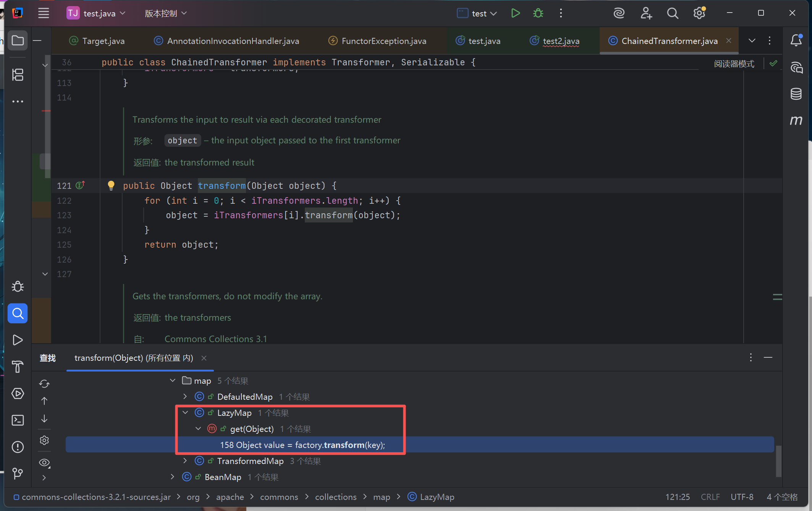Start the Debug bug icon in the toolbar
The image size is (812, 511).
coord(538,13)
